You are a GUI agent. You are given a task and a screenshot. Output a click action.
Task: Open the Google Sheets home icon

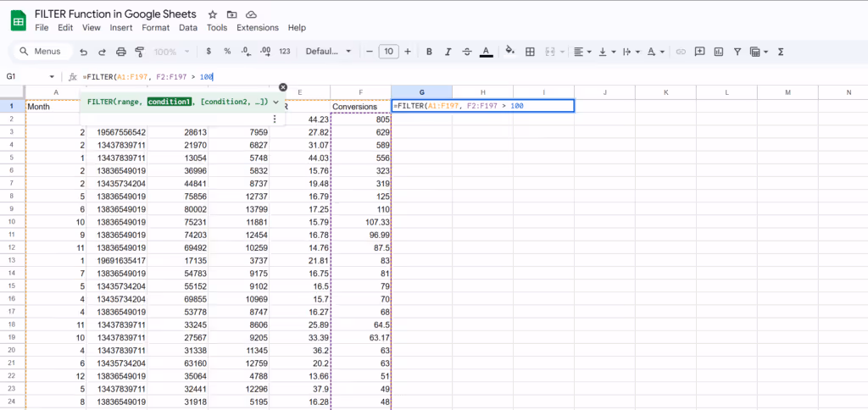(x=19, y=21)
